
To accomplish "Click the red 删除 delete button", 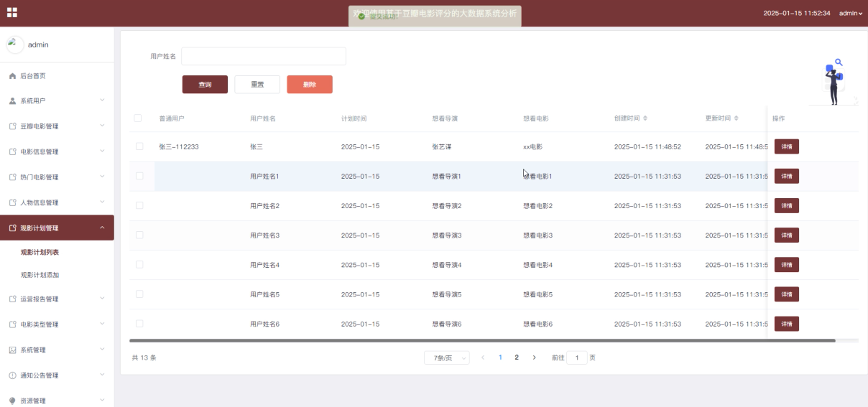I will [x=310, y=84].
